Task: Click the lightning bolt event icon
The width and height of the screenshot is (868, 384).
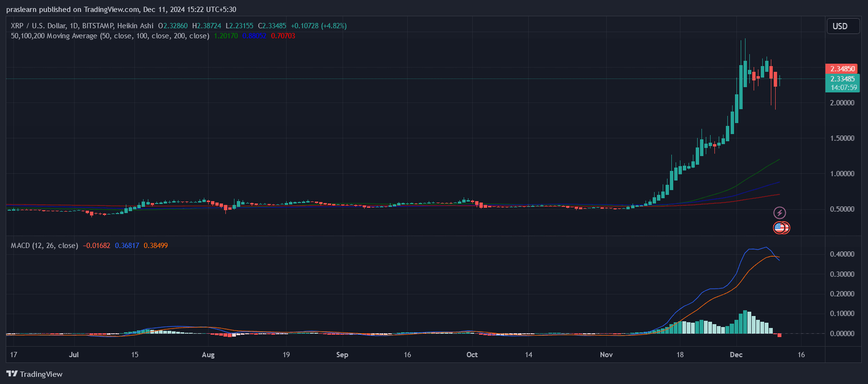Action: [x=779, y=213]
